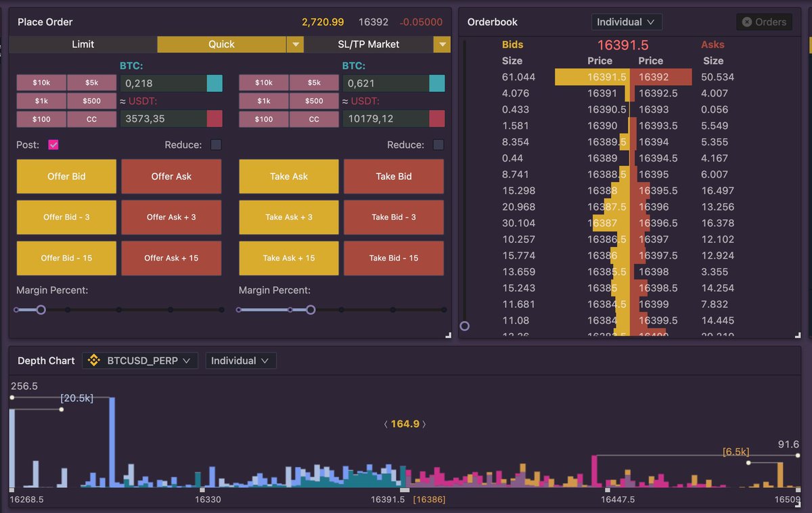Click the Margin Percent slider handle under Offer Bid - 15
Viewport: 812px width, 513px height.
point(41,310)
